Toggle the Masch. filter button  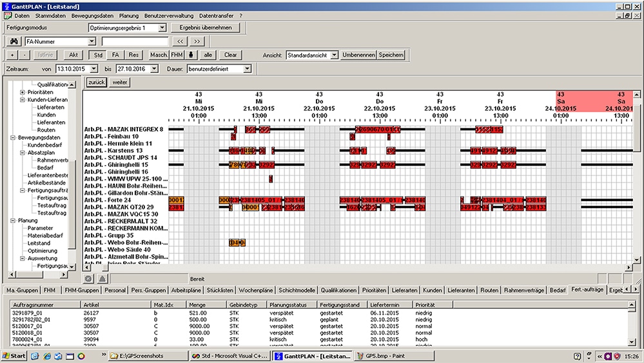tap(159, 55)
